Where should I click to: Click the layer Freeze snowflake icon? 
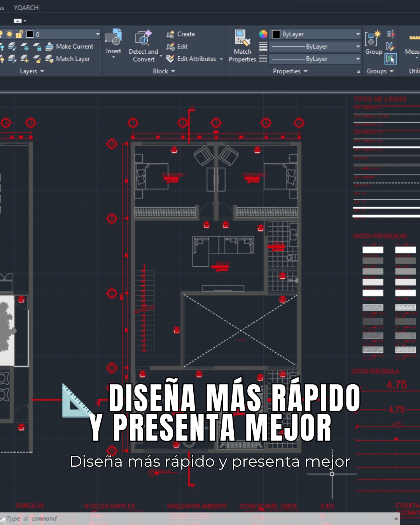(25, 47)
